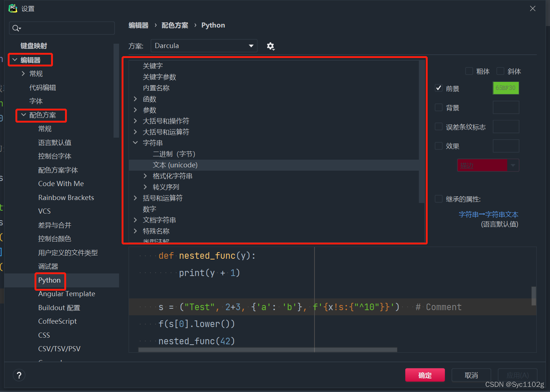Open the 描边 effect type dropdown
The image size is (550, 392).
pos(488,165)
